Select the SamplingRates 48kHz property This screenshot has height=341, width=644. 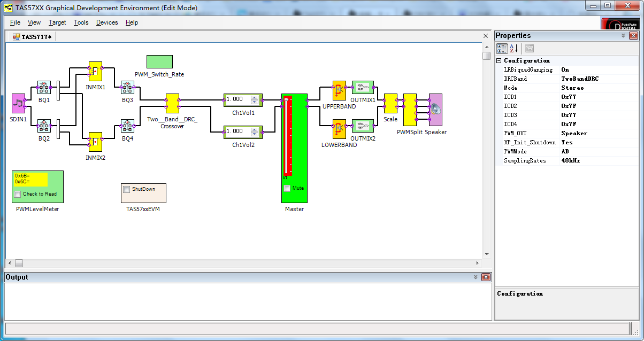pos(567,160)
